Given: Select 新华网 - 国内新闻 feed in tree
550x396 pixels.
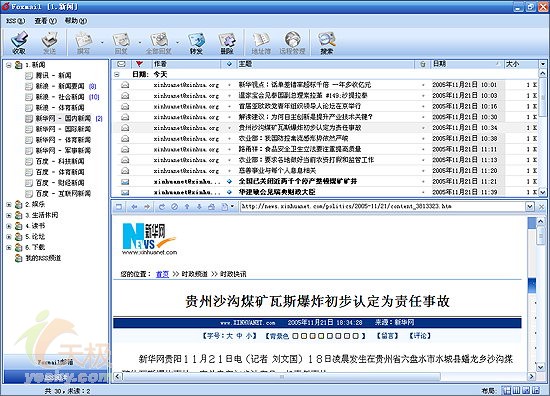Looking at the screenshot, I should pos(63,119).
